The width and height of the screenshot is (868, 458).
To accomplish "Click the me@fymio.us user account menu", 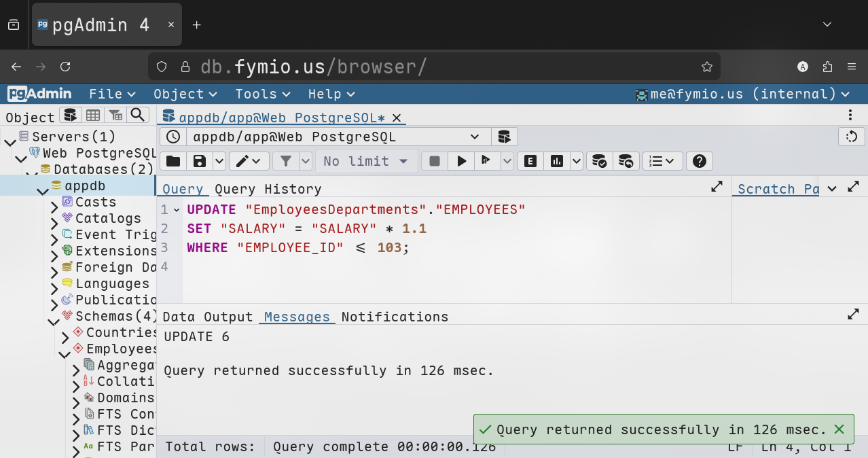I will (x=742, y=94).
